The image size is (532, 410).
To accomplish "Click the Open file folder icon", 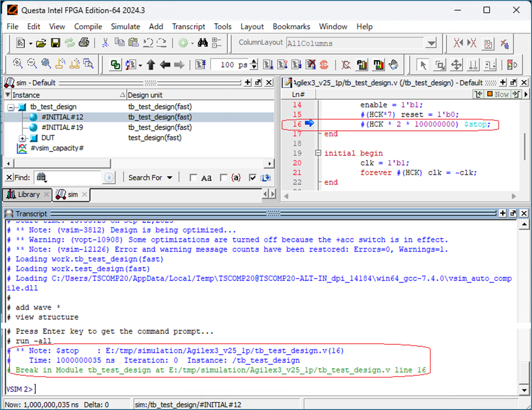I will pyautogui.click(x=41, y=43).
